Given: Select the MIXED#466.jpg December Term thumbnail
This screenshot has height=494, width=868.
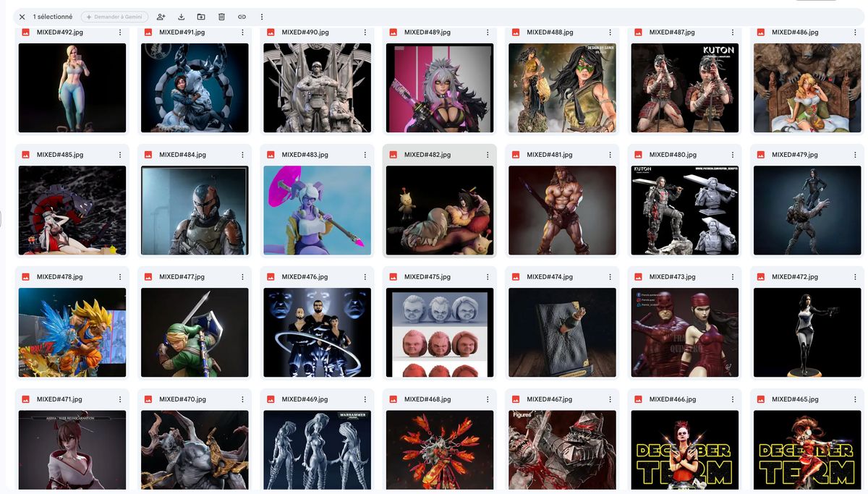Looking at the screenshot, I should (685, 451).
